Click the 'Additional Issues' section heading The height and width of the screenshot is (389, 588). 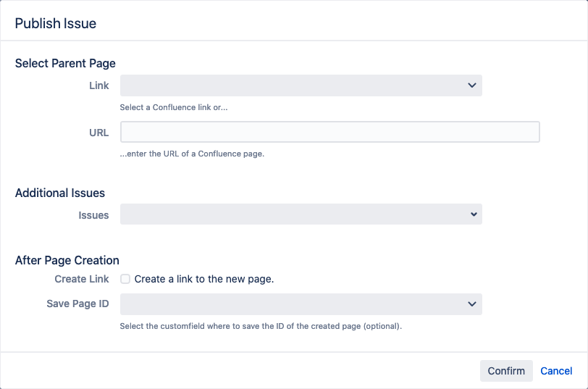(x=60, y=193)
